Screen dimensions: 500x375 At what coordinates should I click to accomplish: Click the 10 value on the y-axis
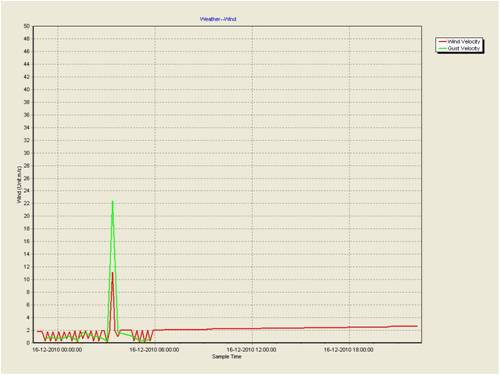[27, 279]
